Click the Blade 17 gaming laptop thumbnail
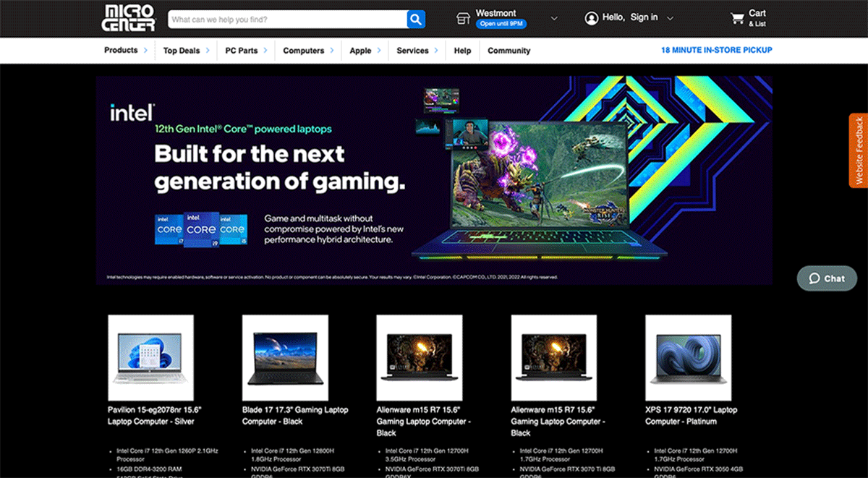This screenshot has width=868, height=478. (285, 357)
